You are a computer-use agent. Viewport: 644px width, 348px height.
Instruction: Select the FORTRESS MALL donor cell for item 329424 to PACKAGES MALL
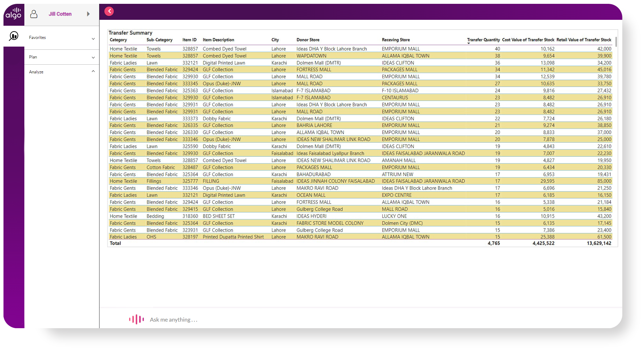pyautogui.click(x=314, y=70)
